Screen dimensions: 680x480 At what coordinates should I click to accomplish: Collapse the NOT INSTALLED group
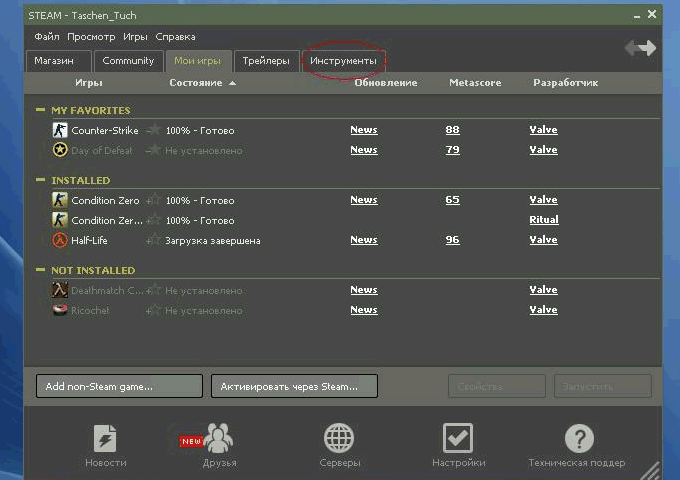click(40, 270)
